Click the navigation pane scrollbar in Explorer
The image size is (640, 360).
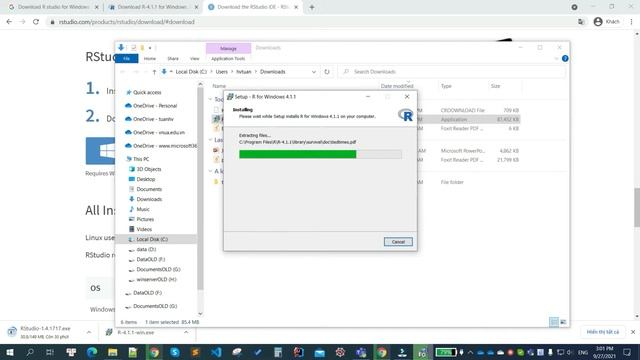(x=200, y=188)
